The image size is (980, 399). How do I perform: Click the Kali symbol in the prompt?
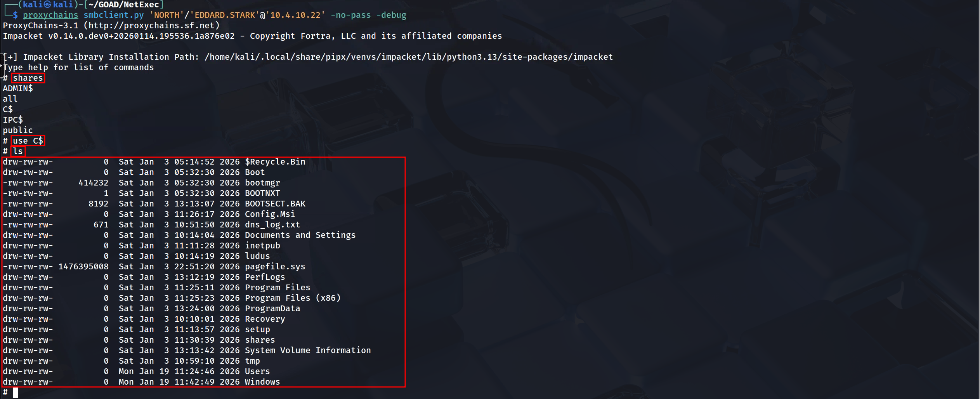coord(47,5)
